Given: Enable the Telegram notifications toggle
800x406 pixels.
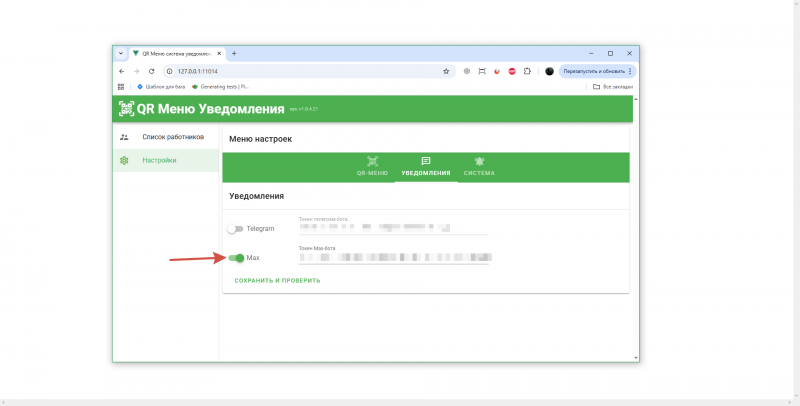Looking at the screenshot, I should (x=235, y=229).
